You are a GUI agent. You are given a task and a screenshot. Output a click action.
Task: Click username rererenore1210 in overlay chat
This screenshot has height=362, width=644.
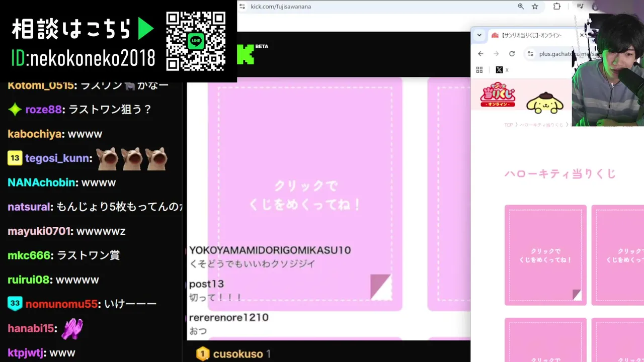(x=229, y=318)
